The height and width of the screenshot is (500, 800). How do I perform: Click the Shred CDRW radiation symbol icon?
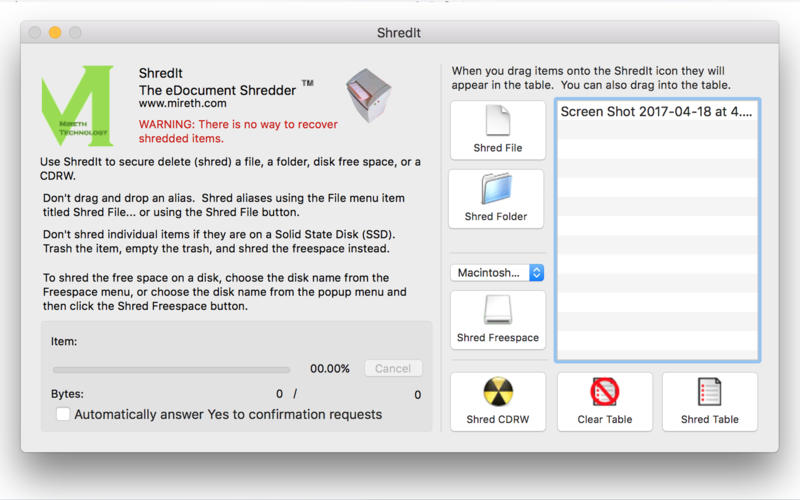(498, 392)
